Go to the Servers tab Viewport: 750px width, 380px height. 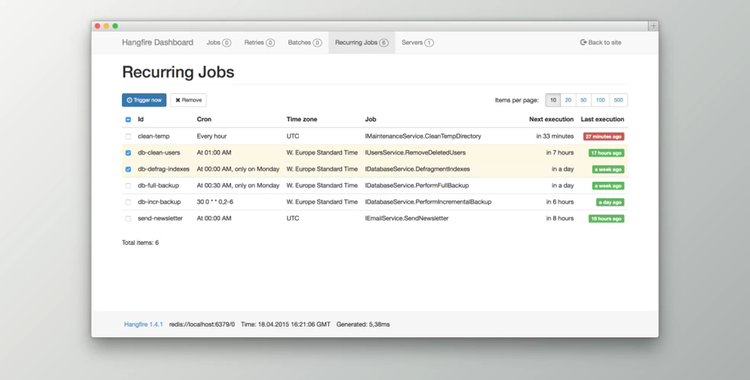(418, 43)
